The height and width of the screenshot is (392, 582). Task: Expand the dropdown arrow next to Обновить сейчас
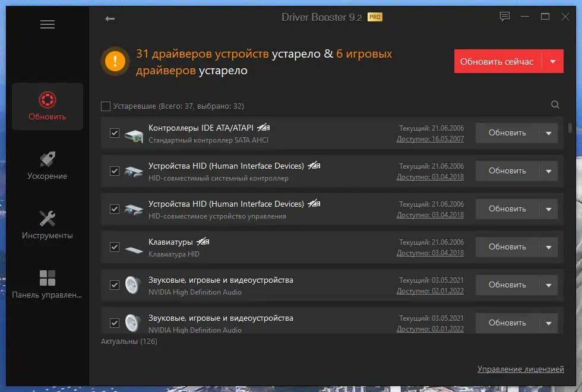[x=553, y=61]
